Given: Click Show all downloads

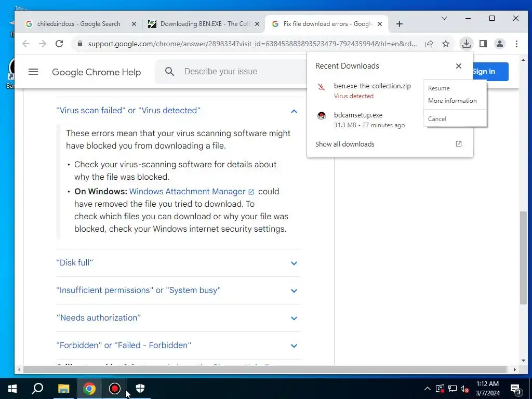Looking at the screenshot, I should pyautogui.click(x=345, y=144).
